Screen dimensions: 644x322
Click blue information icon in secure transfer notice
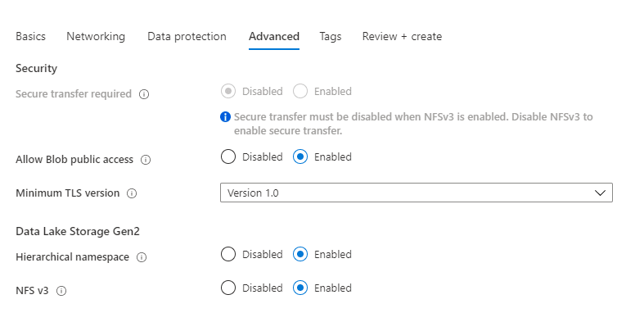point(225,117)
